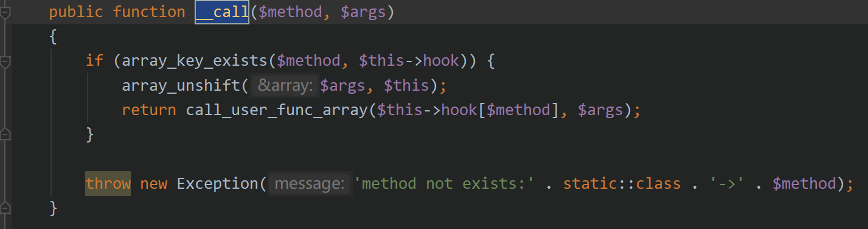Image resolution: width=868 pixels, height=229 pixels.
Task: Click the function keyword
Action: (x=149, y=13)
